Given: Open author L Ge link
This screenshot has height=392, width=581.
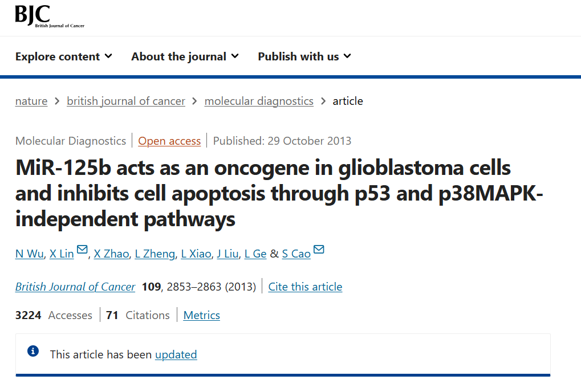Looking at the screenshot, I should (255, 254).
